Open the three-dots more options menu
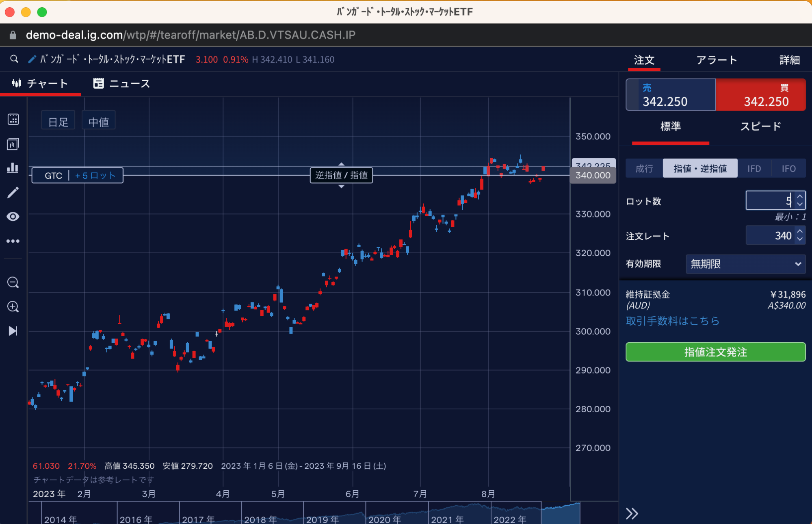The width and height of the screenshot is (812, 524). [x=13, y=241]
